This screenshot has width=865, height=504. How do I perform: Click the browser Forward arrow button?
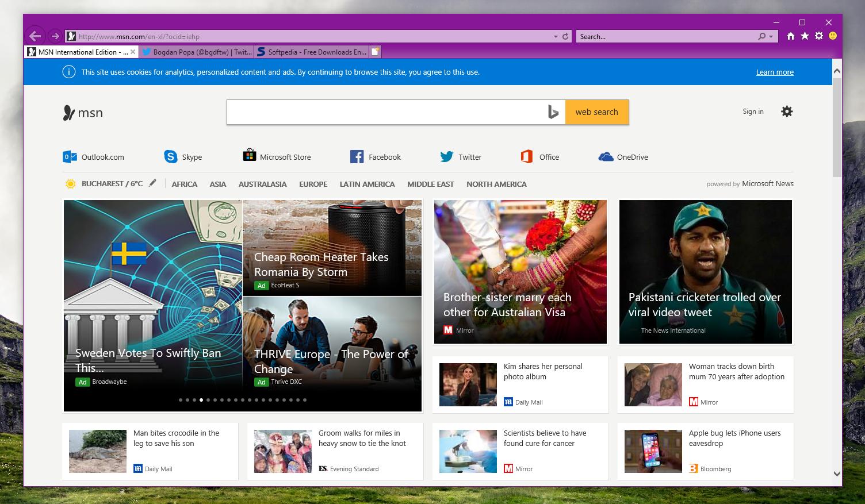[55, 36]
